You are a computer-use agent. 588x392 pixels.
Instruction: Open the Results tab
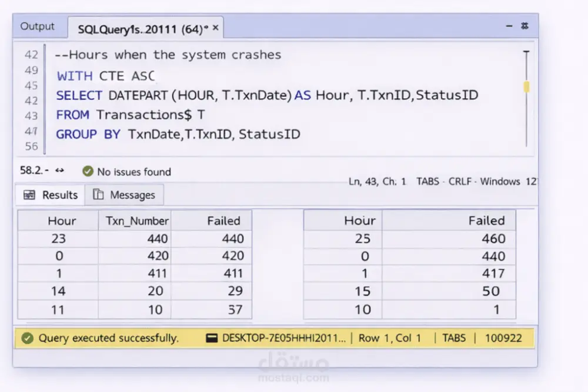point(51,195)
